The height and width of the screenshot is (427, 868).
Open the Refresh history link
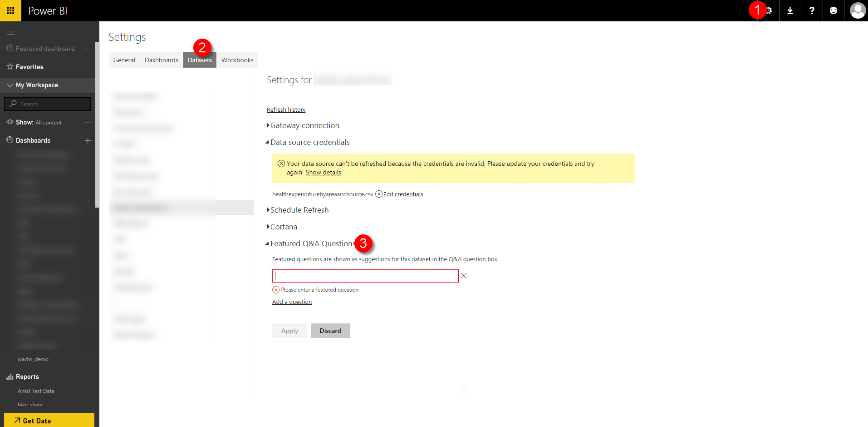pos(286,109)
